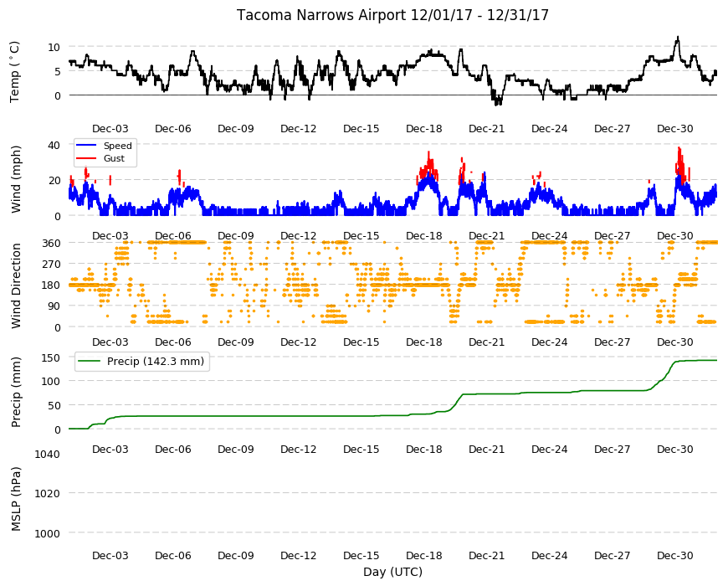
Task: Click the Wind (mph) axis label
Action: coord(16,179)
